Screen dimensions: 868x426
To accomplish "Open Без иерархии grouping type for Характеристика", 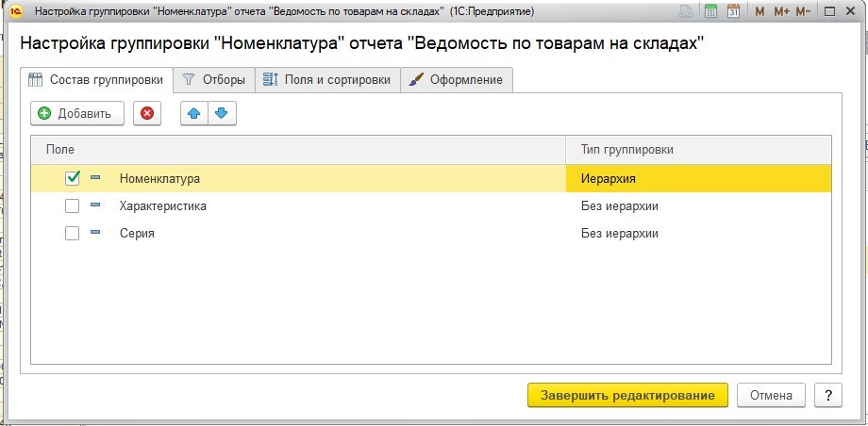I will pyautogui.click(x=698, y=205).
